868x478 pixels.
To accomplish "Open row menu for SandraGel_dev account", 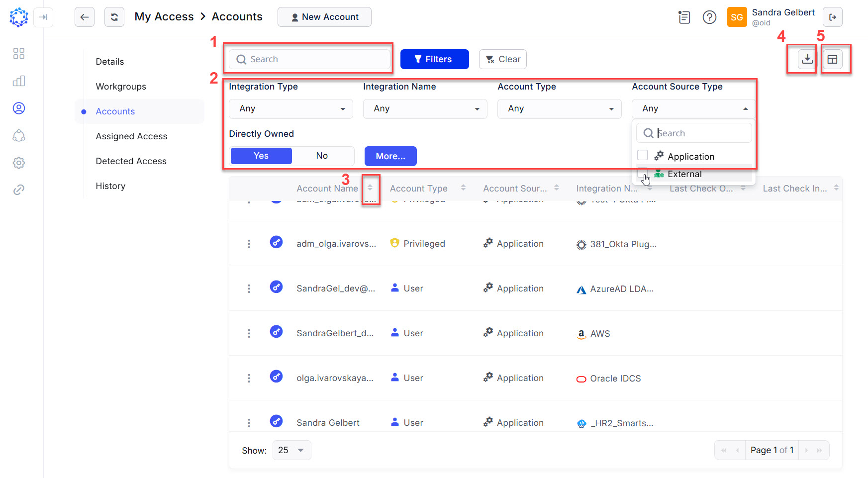I will click(x=249, y=288).
